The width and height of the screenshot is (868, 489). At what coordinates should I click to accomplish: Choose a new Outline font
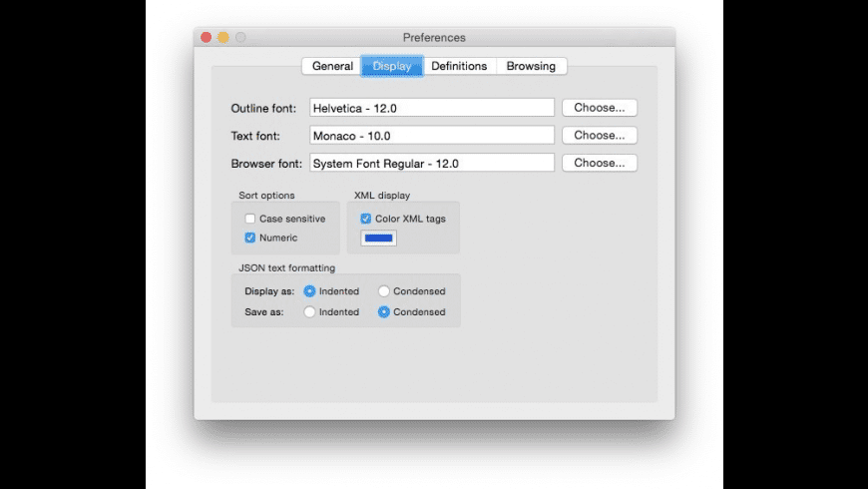pyautogui.click(x=600, y=108)
